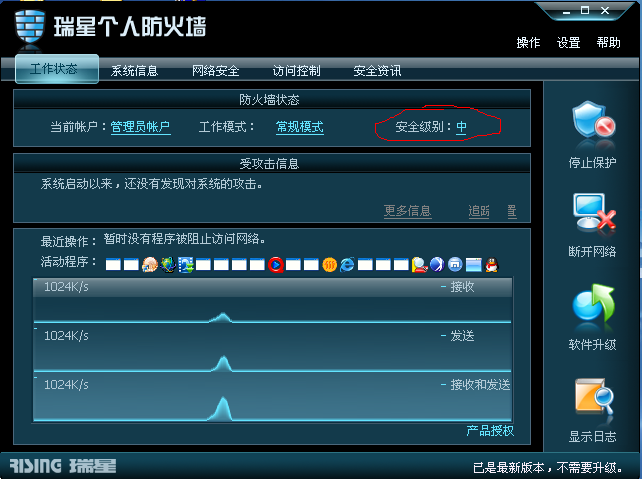Viewport: 642px width, 479px height.
Task: Maximize the firewall window
Action: (x=585, y=10)
